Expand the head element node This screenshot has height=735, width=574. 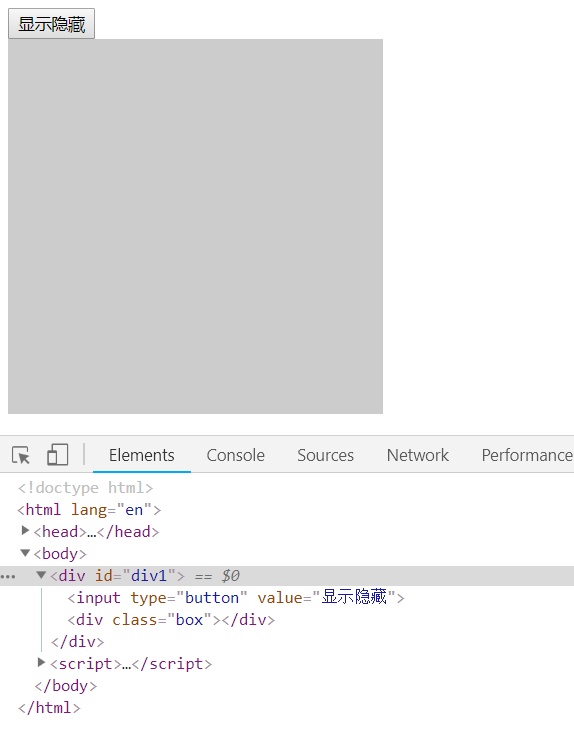coord(25,531)
